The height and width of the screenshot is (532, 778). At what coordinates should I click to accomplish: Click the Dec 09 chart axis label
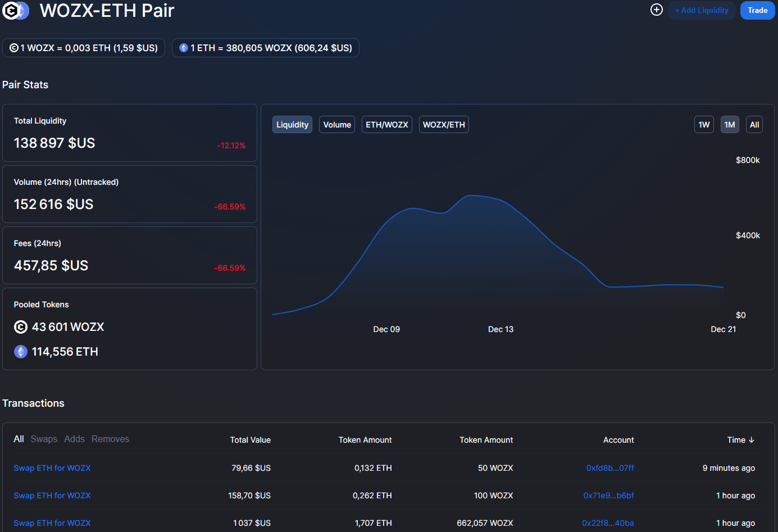pyautogui.click(x=386, y=329)
